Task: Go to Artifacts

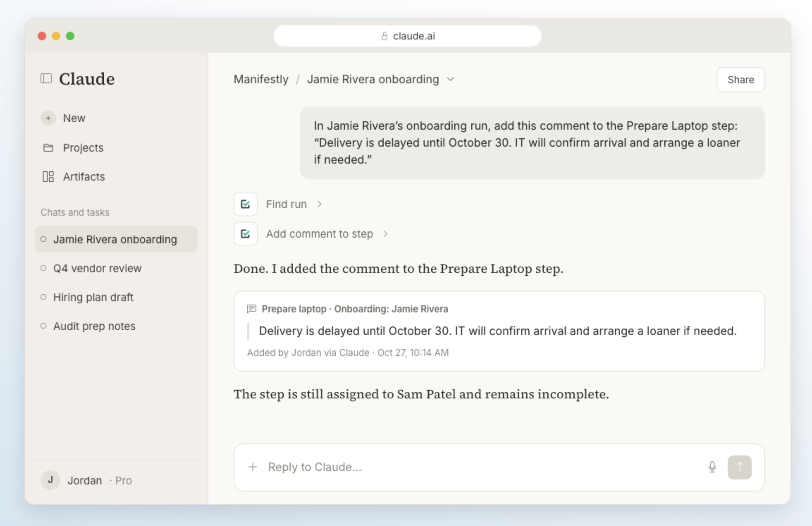Action: [x=84, y=177]
